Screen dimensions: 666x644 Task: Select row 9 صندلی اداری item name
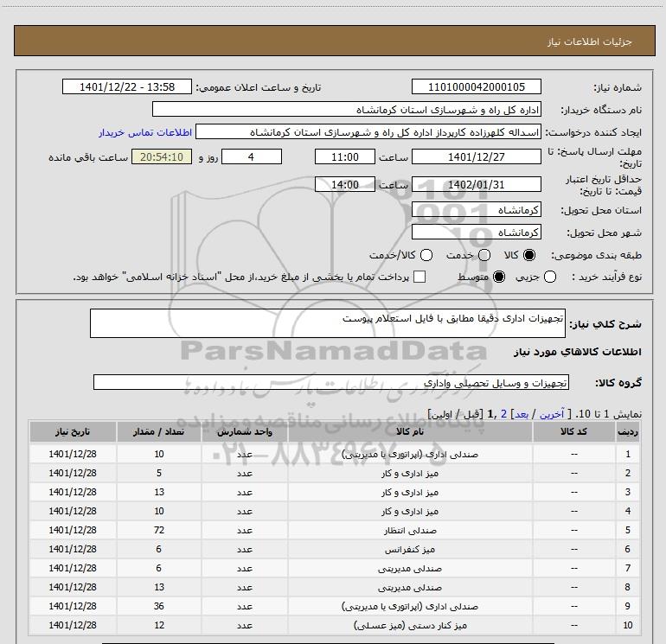click(x=410, y=607)
